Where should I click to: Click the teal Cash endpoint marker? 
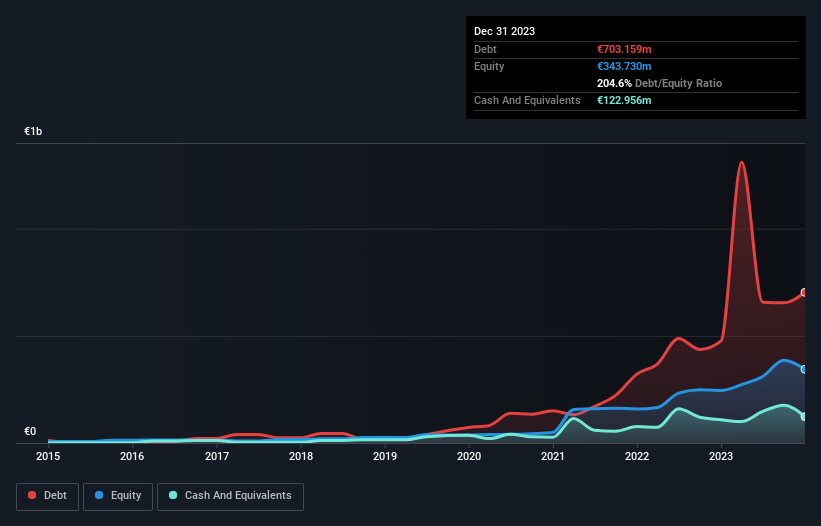pos(804,417)
